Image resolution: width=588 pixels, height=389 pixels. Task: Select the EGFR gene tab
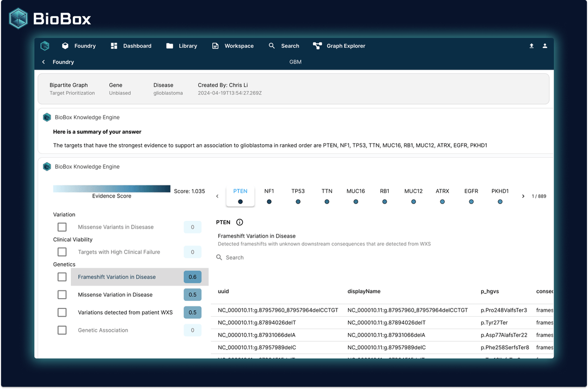[471, 196]
